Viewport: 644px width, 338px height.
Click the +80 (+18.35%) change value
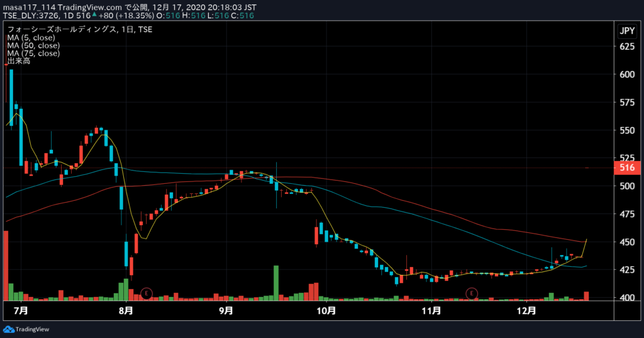[126, 16]
